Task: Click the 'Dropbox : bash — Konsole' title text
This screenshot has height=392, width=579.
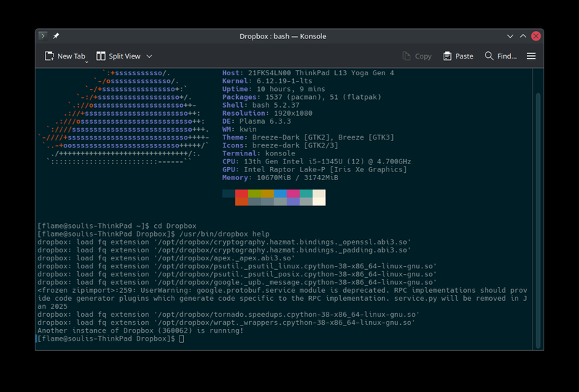Action: (282, 36)
